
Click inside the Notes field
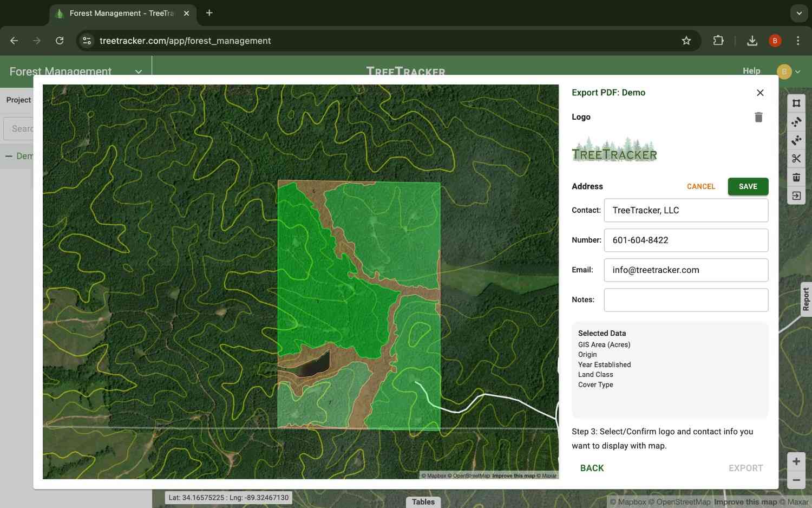click(x=685, y=299)
